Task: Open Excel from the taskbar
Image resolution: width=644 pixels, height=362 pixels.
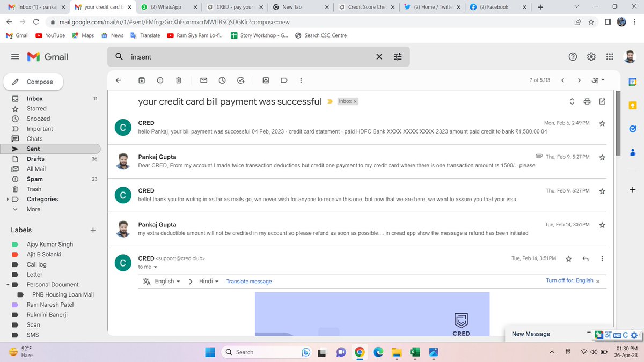Action: (x=414, y=352)
